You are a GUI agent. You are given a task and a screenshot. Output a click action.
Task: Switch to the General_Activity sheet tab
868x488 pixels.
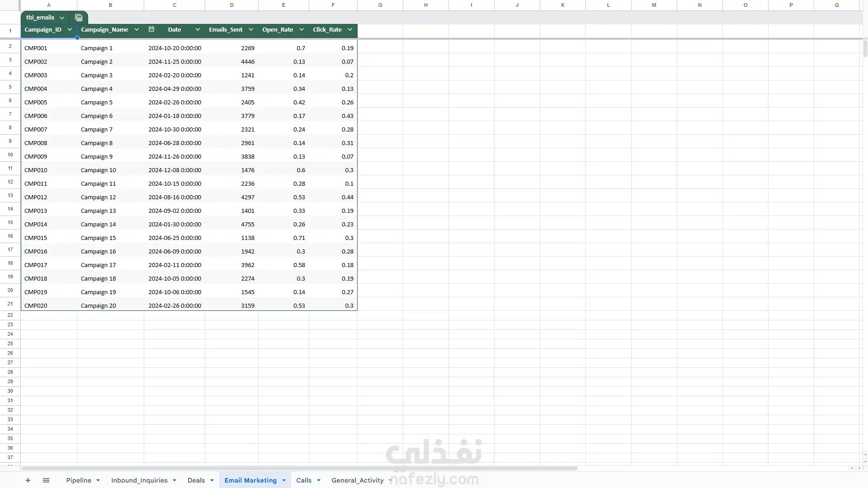click(358, 480)
